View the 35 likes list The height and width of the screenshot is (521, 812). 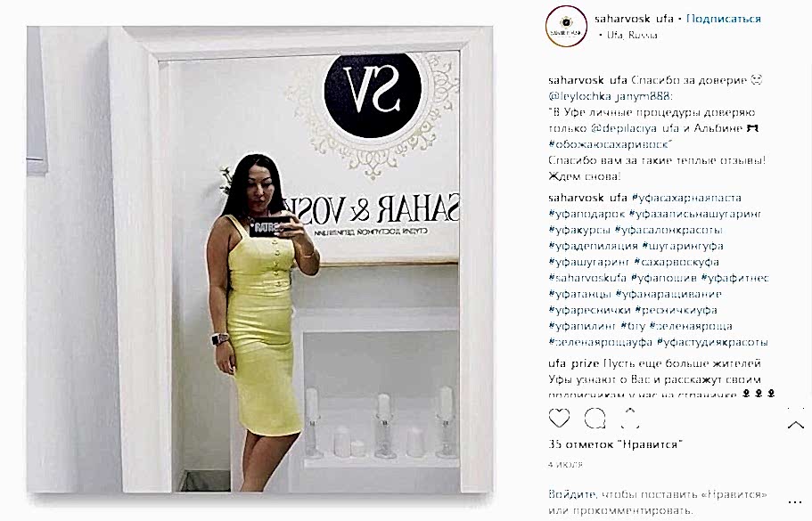click(615, 444)
